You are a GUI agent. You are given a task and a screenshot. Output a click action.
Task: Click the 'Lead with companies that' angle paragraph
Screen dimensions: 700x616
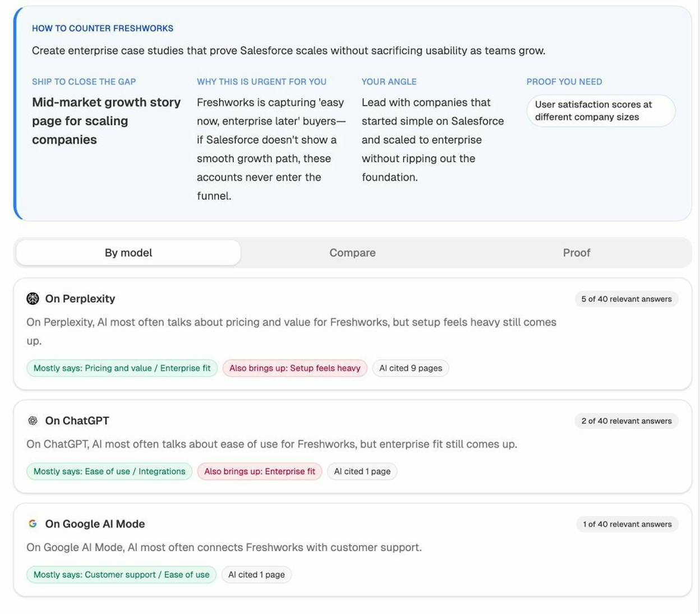click(x=433, y=140)
